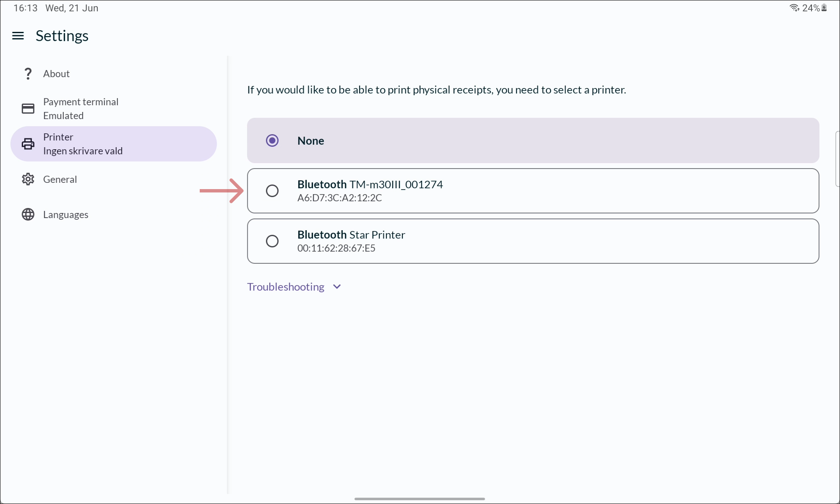Click the 'Emulated' status text

[x=63, y=116]
